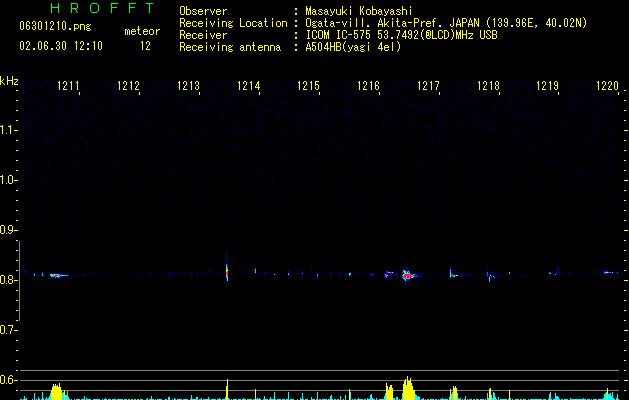Click the 1.0 kHz frequency label
Image resolution: width=629 pixels, height=400 pixels.
click(x=8, y=180)
